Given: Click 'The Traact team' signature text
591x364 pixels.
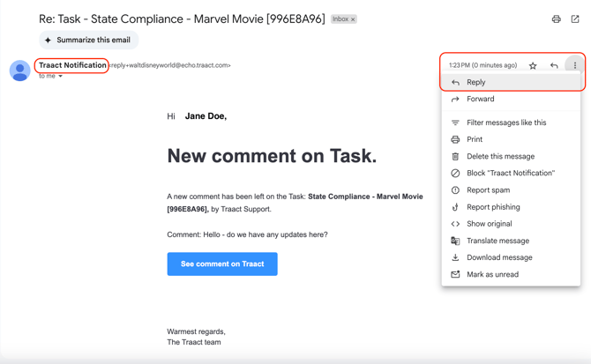Looking at the screenshot, I should 194,342.
